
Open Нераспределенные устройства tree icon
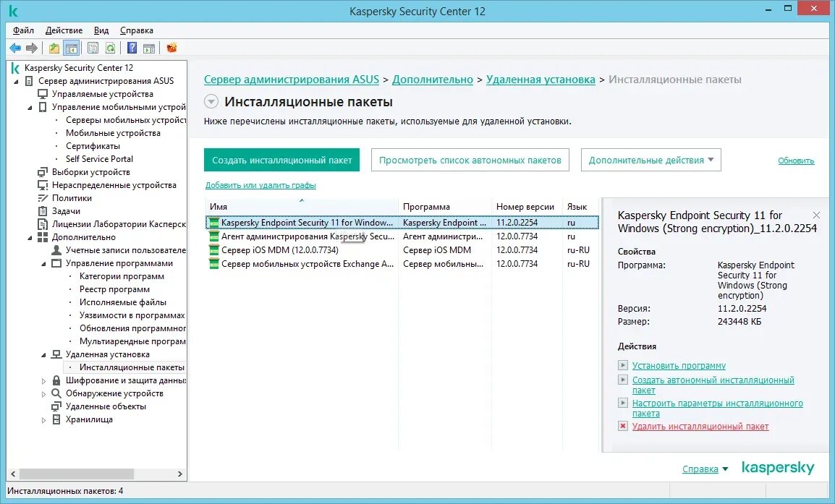43,185
